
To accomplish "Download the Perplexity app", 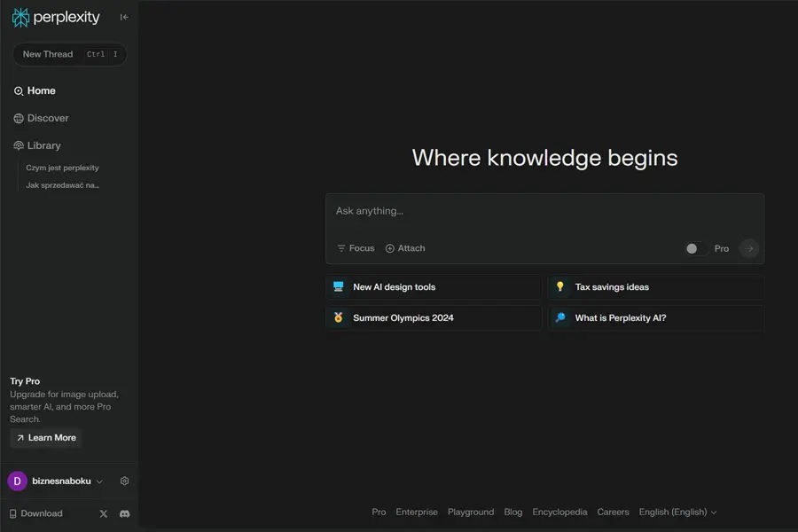I will 35,513.
